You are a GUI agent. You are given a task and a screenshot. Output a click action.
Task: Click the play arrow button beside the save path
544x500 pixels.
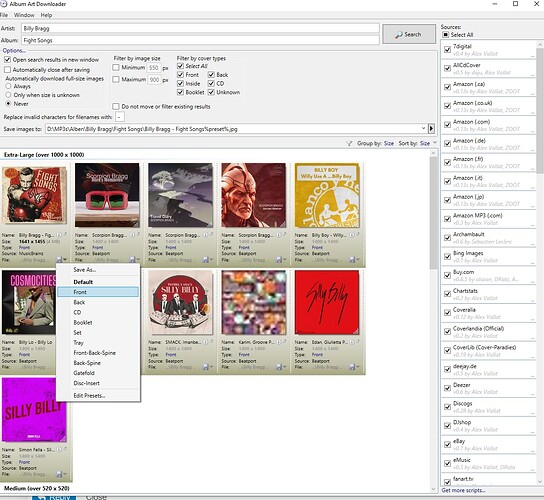(x=431, y=129)
